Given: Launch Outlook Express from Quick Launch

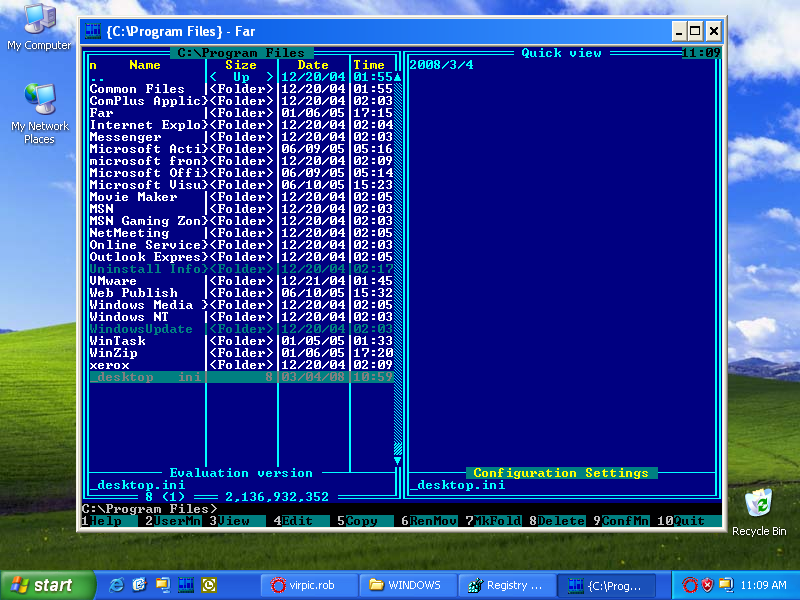Looking at the screenshot, I should click(x=139, y=585).
